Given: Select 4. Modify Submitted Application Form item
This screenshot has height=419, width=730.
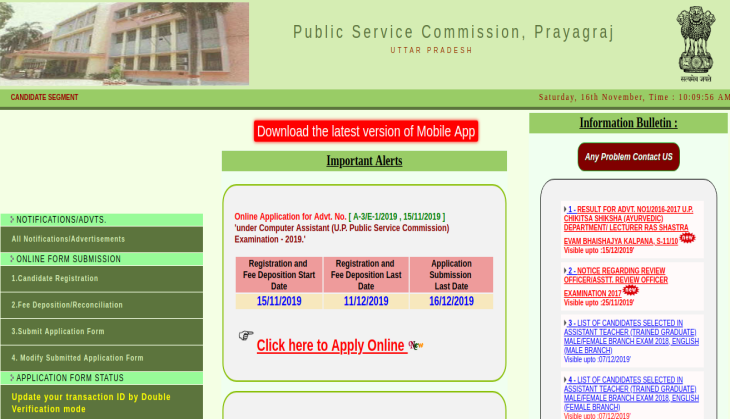Looking at the screenshot, I should coord(101,358).
